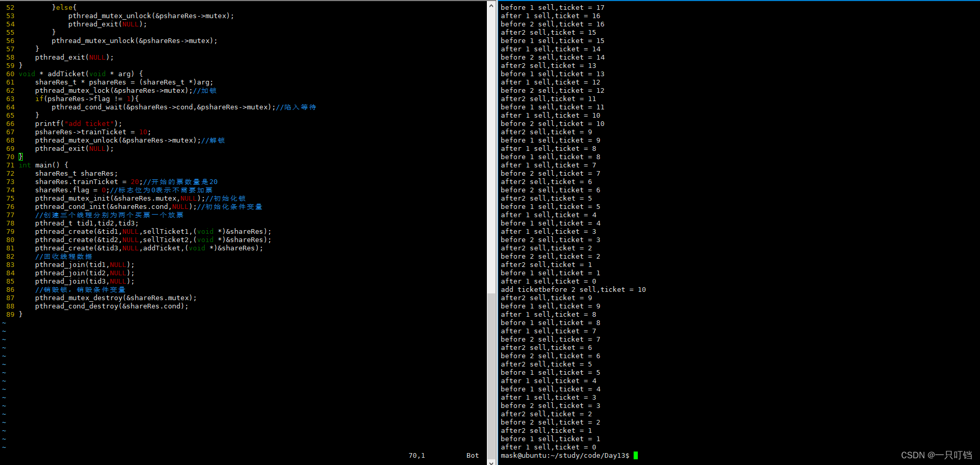Click terminal output 'after2 sell,ticket = 13'

pyautogui.click(x=549, y=66)
